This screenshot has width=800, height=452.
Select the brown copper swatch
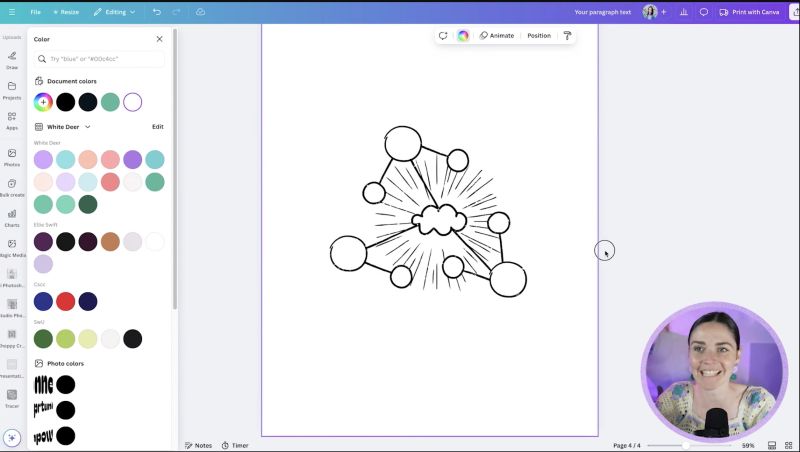[110, 242]
